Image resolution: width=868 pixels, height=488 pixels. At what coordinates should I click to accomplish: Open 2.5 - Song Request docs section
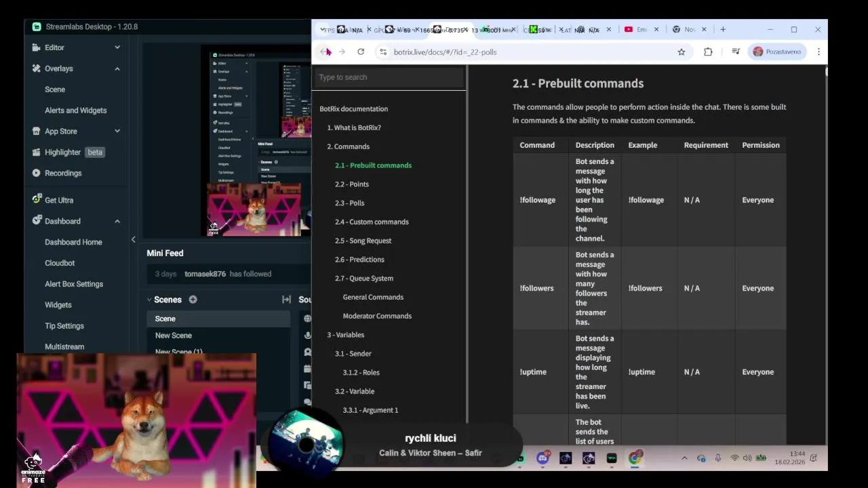tap(363, 241)
